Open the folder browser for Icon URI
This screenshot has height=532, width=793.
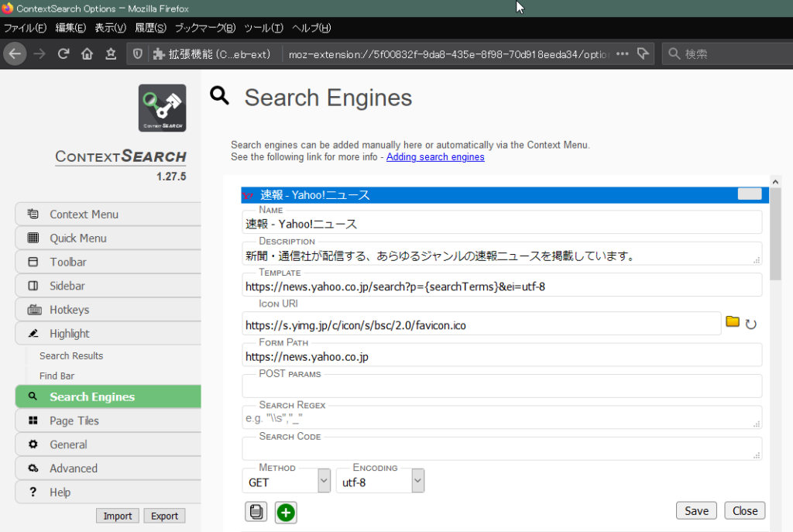[733, 323]
